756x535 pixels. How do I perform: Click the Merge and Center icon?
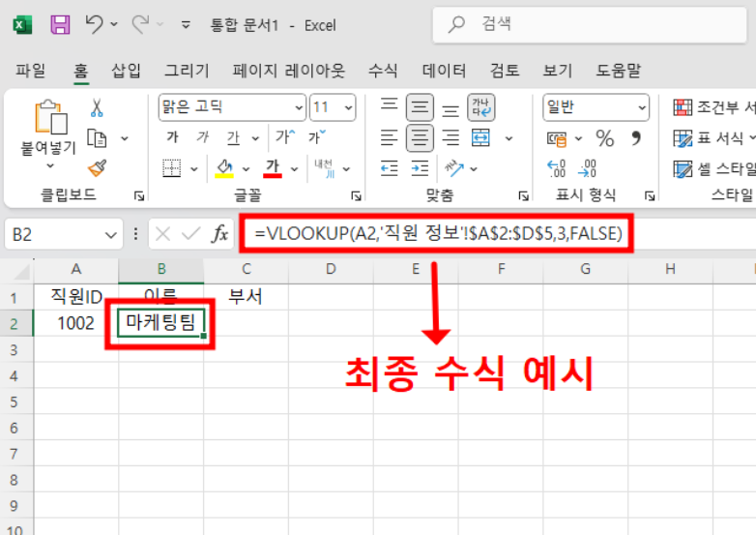click(480, 138)
